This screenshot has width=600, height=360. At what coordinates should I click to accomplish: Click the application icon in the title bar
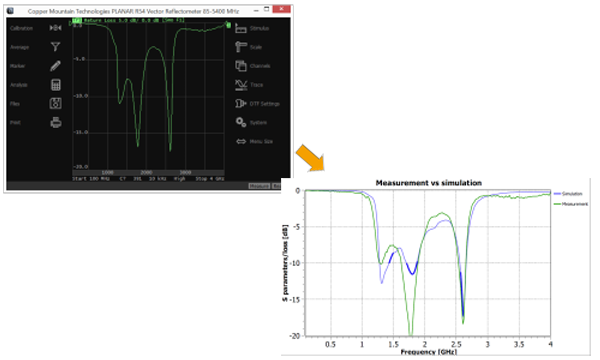pyautogui.click(x=10, y=11)
